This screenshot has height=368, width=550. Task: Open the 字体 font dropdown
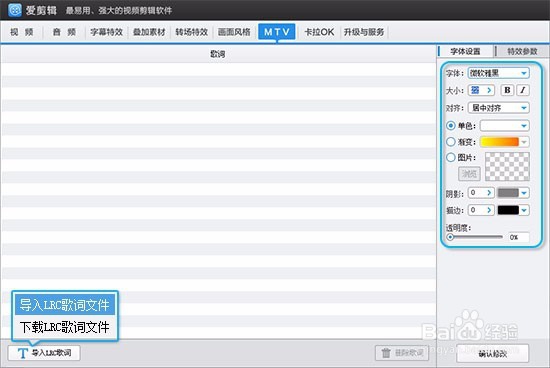[498, 73]
